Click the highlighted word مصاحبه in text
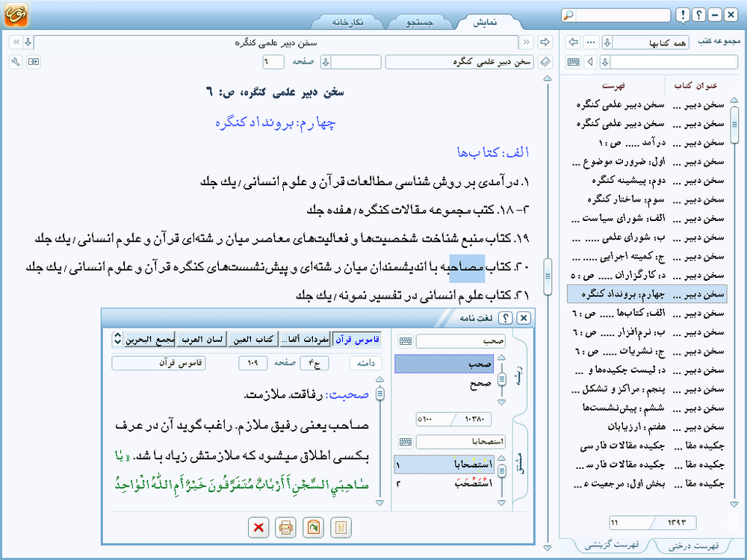Screen dimensions: 747x560 tap(467, 267)
